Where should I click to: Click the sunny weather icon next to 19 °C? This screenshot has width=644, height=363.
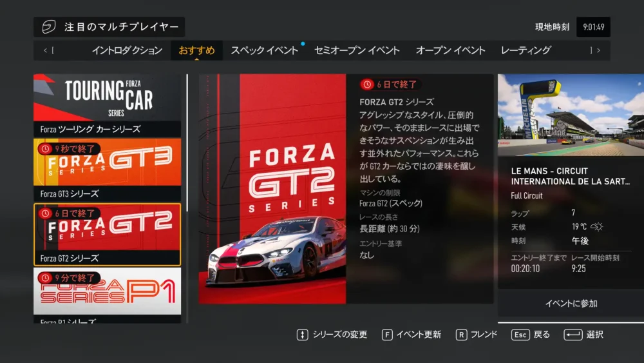597,226
